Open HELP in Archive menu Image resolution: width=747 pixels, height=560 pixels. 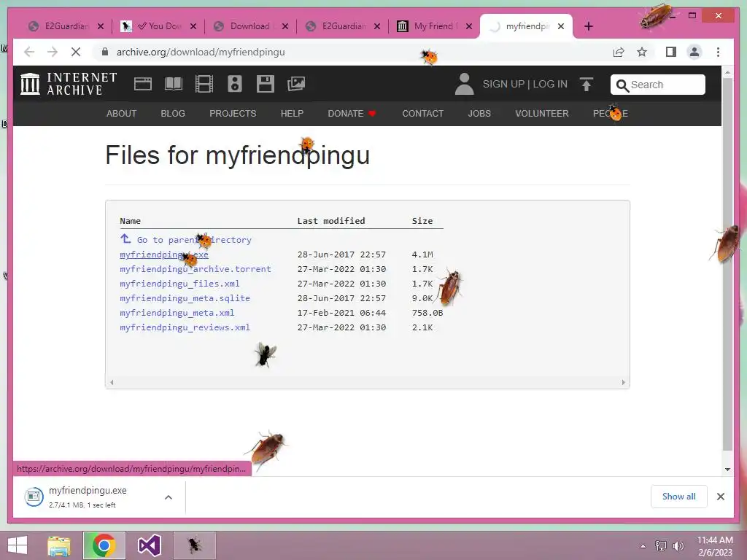(x=292, y=114)
